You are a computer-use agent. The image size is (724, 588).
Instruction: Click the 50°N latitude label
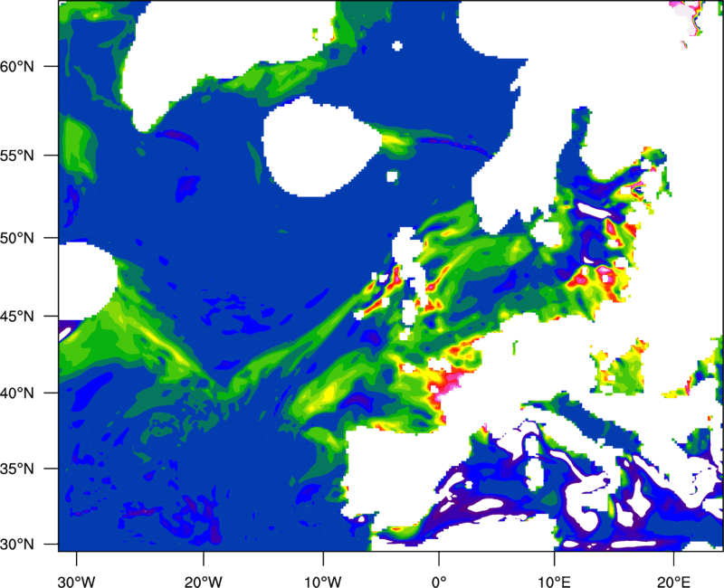[17, 238]
